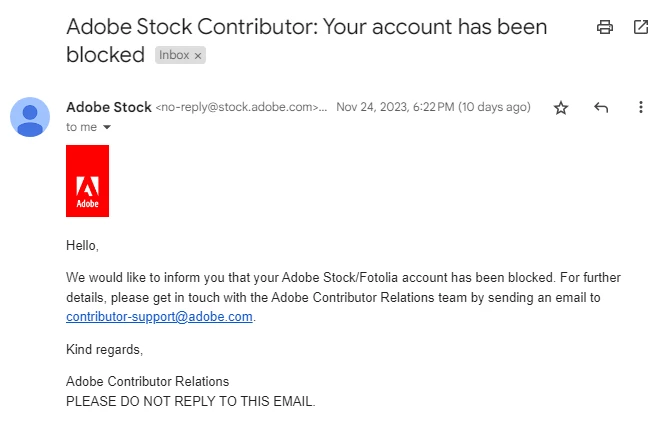Remove the Inbox label with the x
This screenshot has height=428, width=664.
pyautogui.click(x=198, y=56)
